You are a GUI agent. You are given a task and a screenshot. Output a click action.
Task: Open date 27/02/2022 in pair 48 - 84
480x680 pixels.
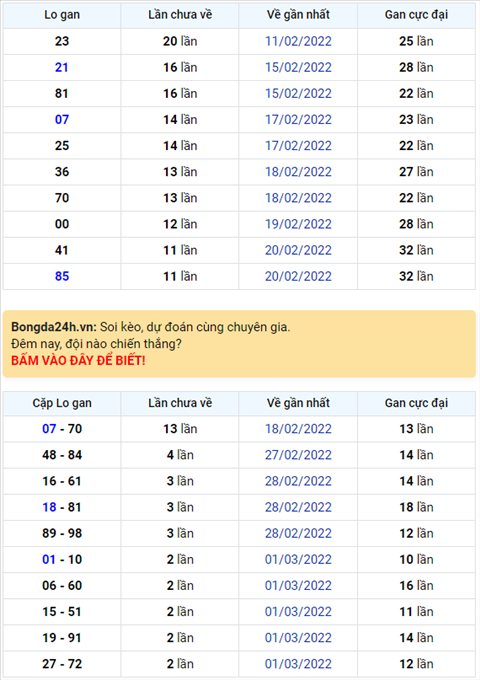tap(298, 455)
